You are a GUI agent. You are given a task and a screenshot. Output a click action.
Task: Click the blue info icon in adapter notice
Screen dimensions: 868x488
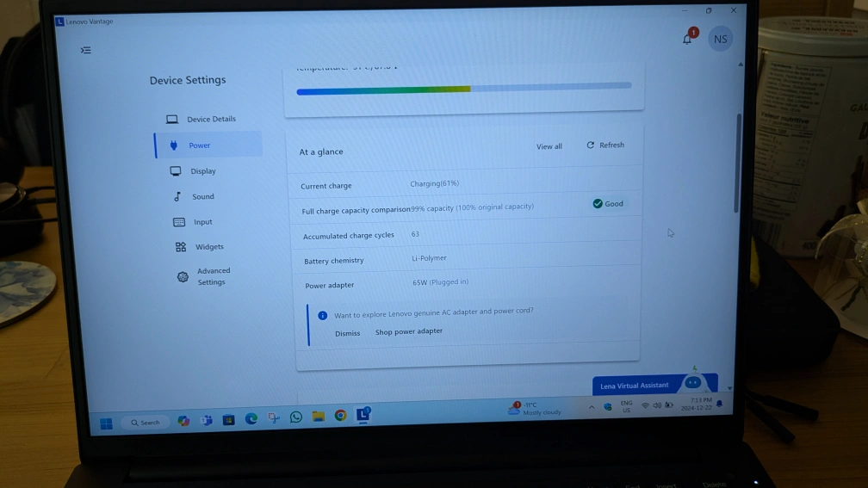323,315
